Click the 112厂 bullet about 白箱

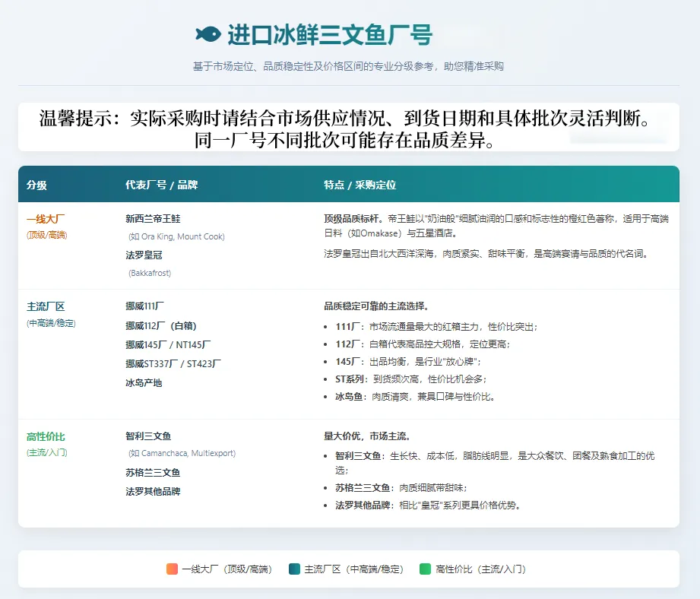click(423, 344)
